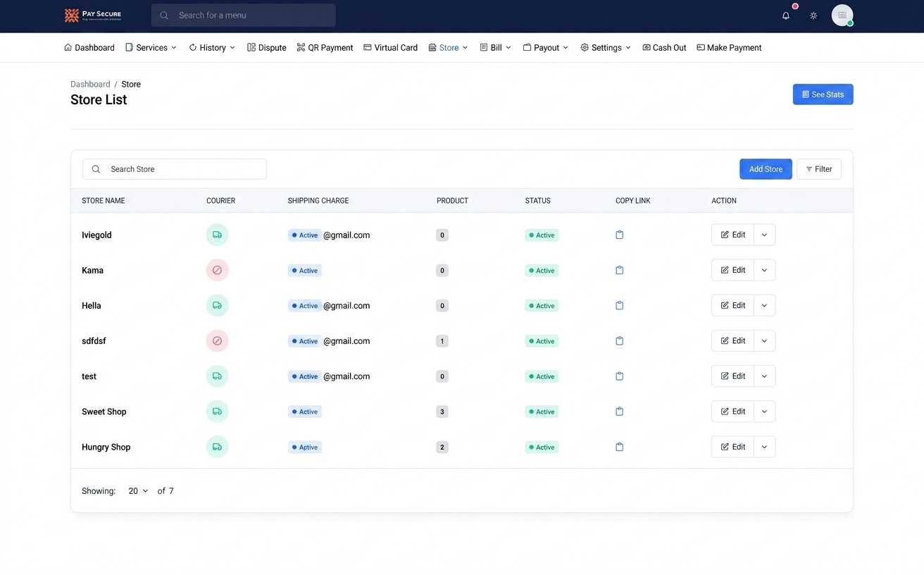The width and height of the screenshot is (924, 575).
Task: Click the Pay Secure logo
Action: (93, 15)
